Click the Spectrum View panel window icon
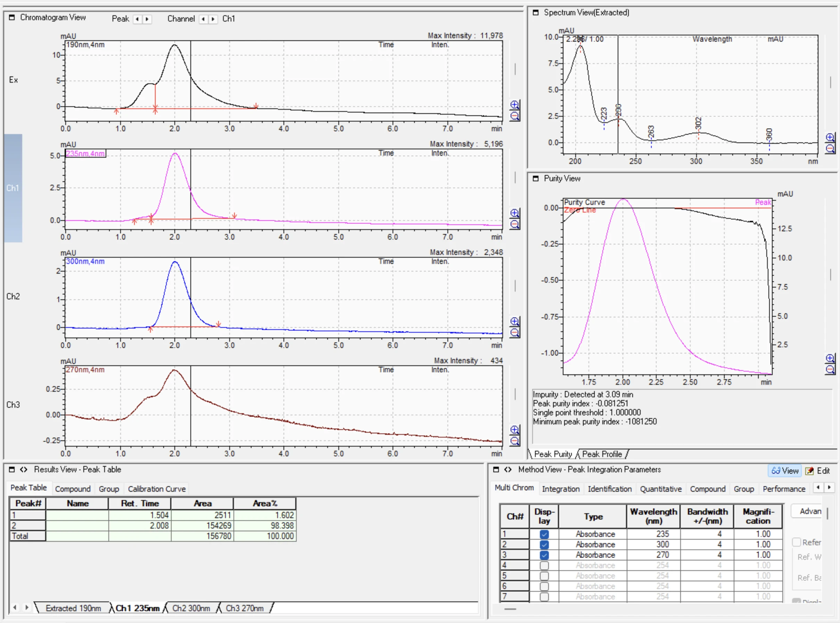Image resolution: width=840 pixels, height=623 pixels. coord(535,13)
